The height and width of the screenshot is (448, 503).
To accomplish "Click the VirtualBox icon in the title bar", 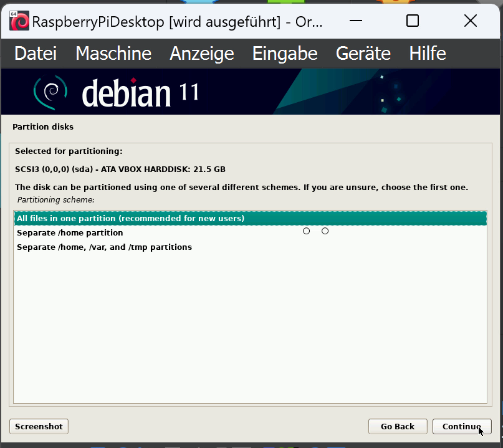I will click(x=19, y=21).
